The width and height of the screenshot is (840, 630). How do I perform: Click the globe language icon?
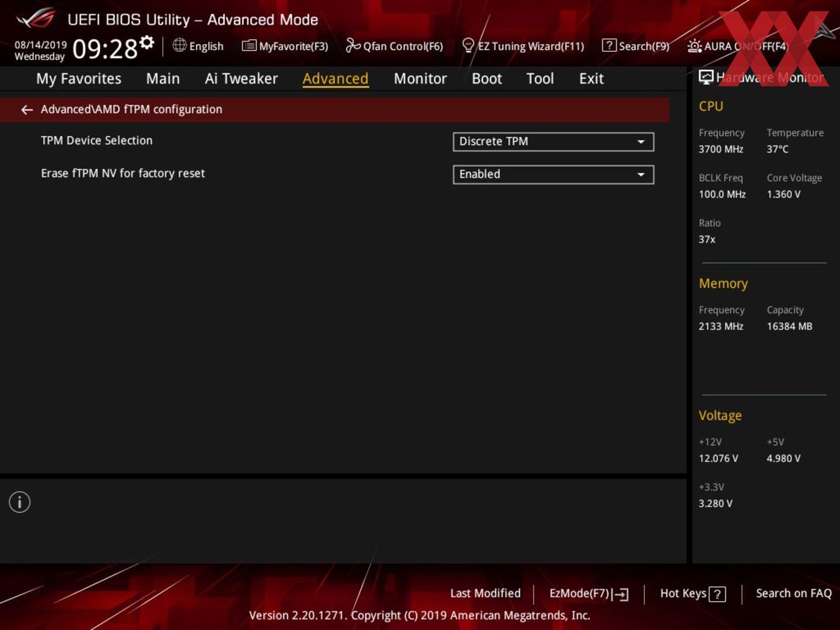(x=179, y=45)
